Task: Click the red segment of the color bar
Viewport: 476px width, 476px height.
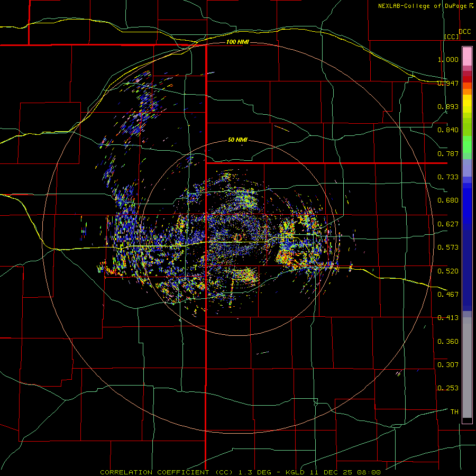Action: pyautogui.click(x=467, y=79)
